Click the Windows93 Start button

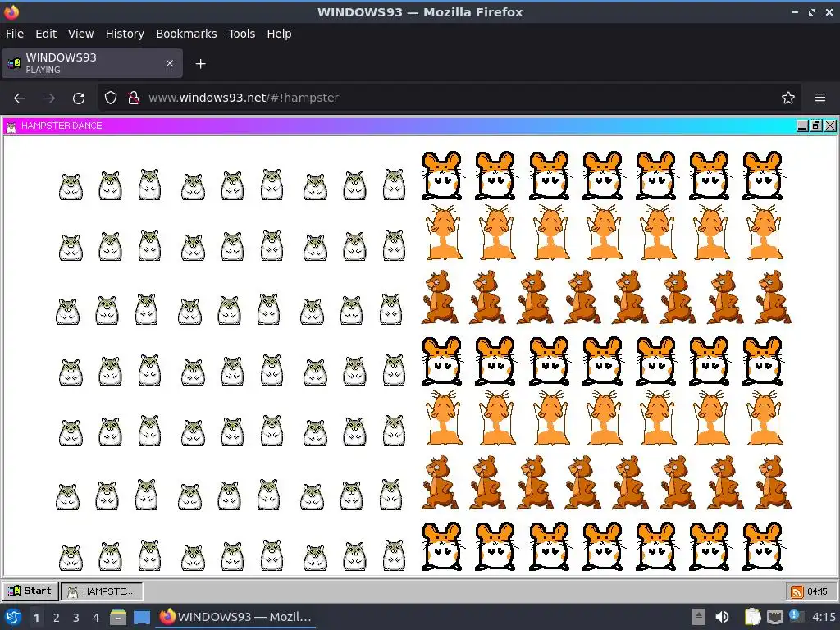point(30,591)
